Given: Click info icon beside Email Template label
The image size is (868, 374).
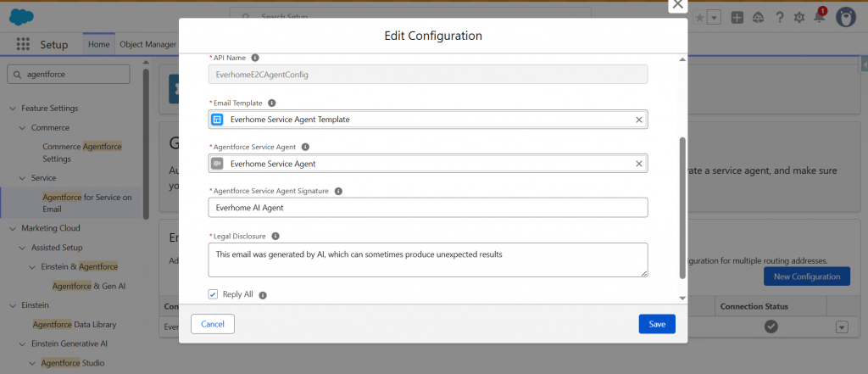Looking at the screenshot, I should (272, 103).
